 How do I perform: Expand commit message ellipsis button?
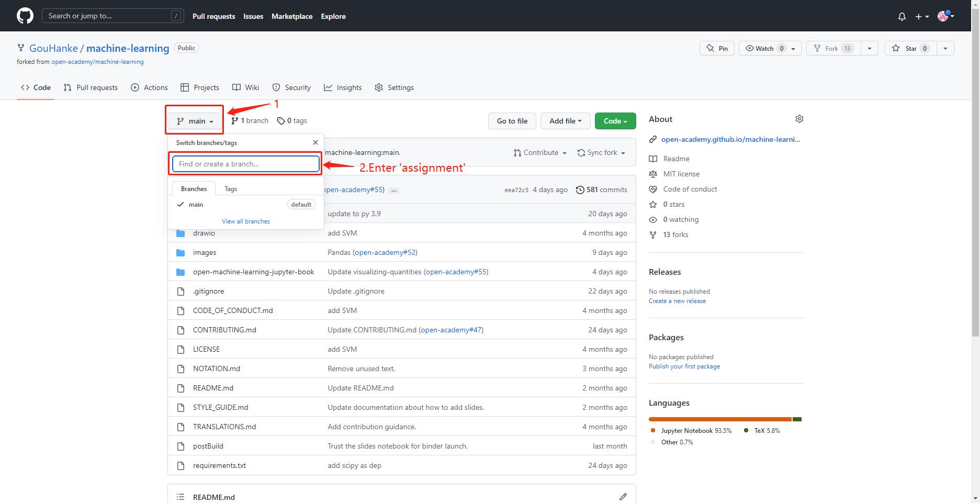[394, 190]
